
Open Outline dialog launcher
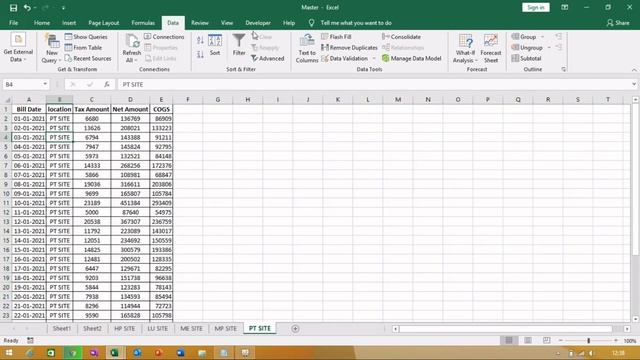coord(564,69)
